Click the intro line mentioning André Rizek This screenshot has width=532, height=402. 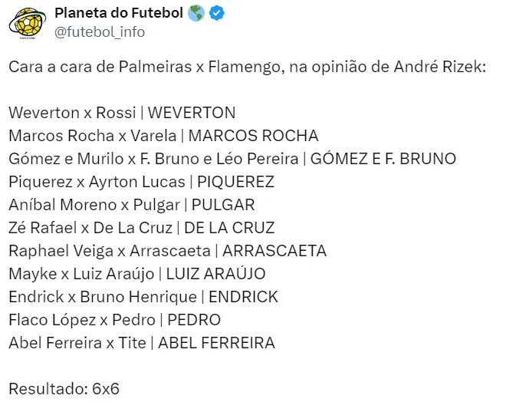tap(247, 67)
